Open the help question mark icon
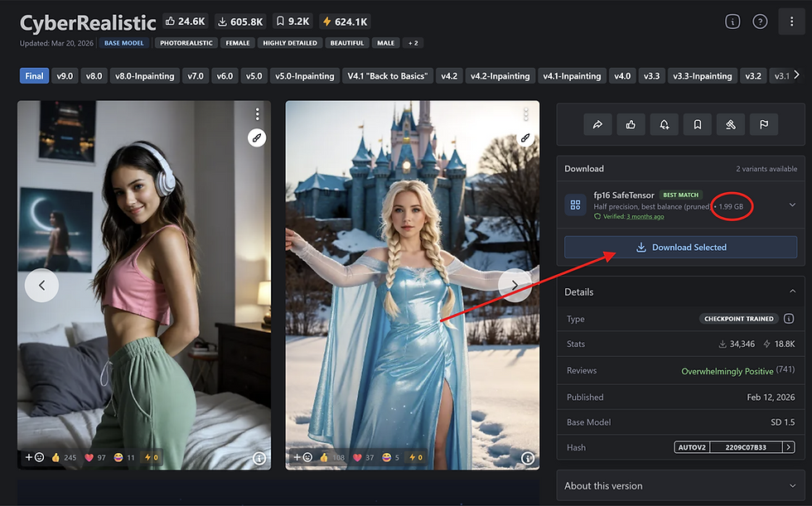 760,22
